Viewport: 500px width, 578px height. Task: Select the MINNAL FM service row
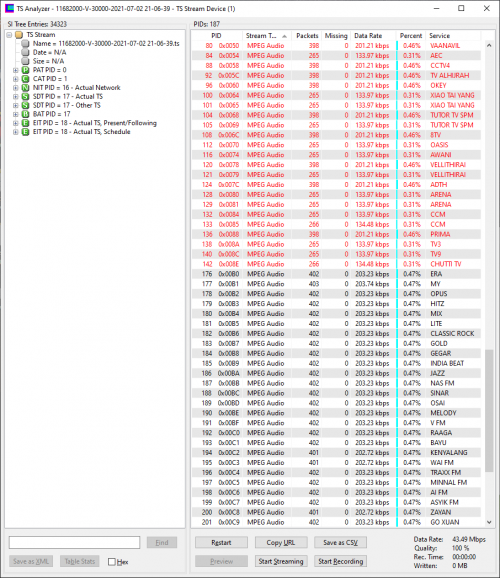336,483
